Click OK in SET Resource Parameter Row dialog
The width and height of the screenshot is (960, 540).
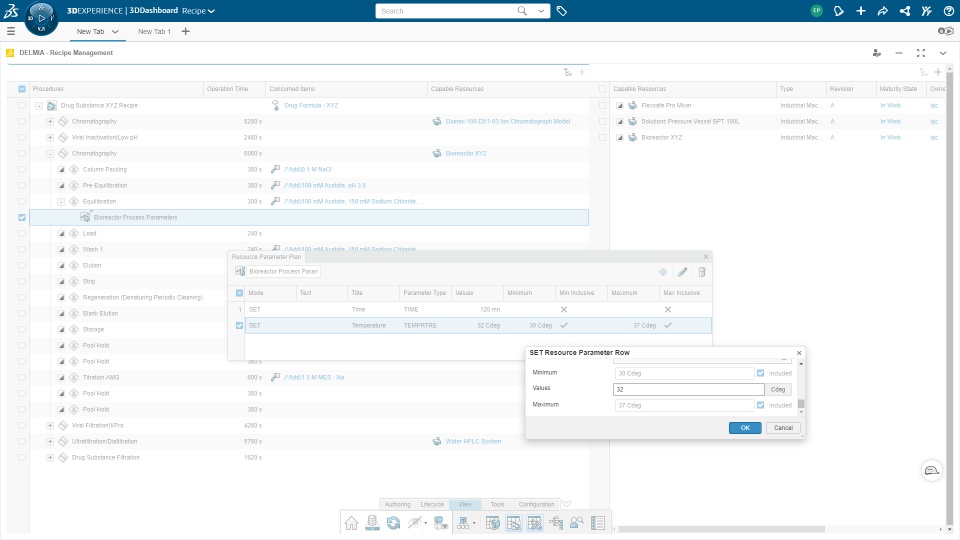[x=745, y=428]
